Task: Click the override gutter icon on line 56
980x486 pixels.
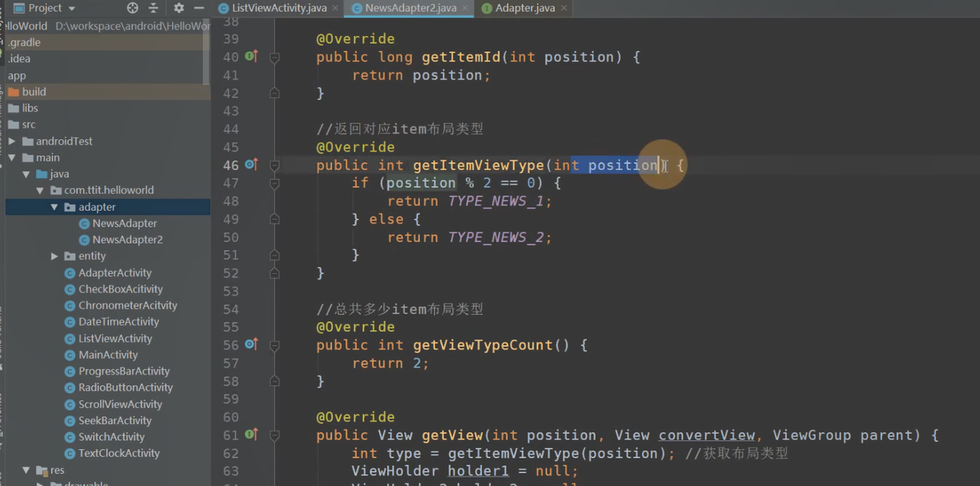Action: pyautogui.click(x=251, y=344)
